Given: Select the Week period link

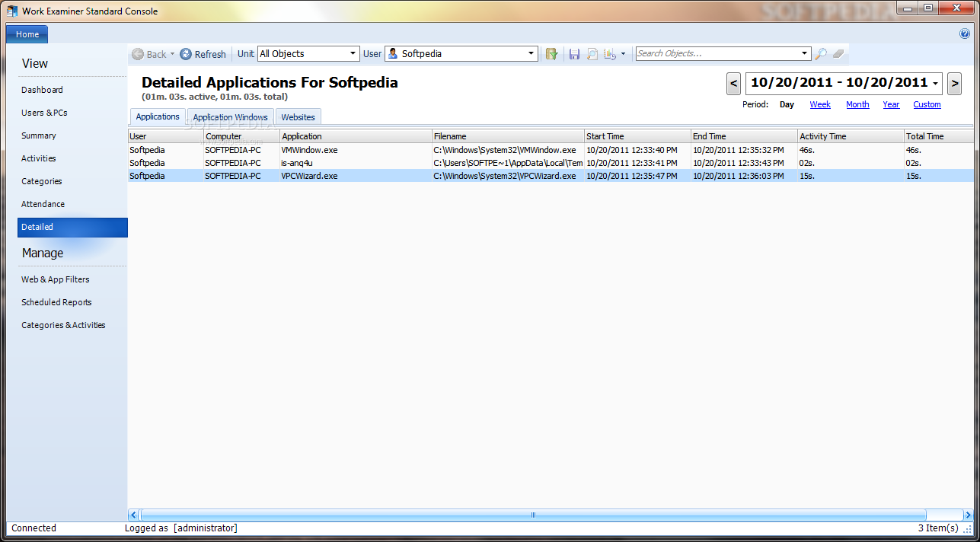Looking at the screenshot, I should [820, 105].
